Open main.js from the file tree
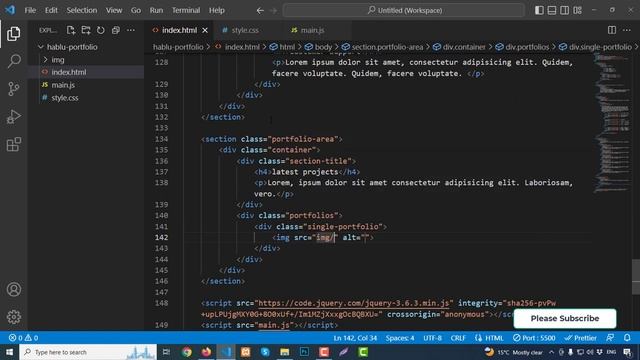Screen dimensions: 640x360 [86, 85]
